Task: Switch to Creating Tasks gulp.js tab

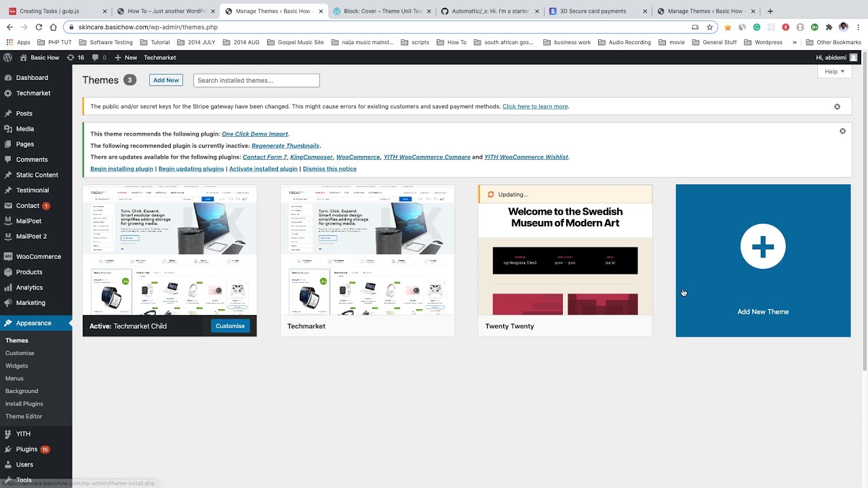Action: pyautogui.click(x=57, y=11)
